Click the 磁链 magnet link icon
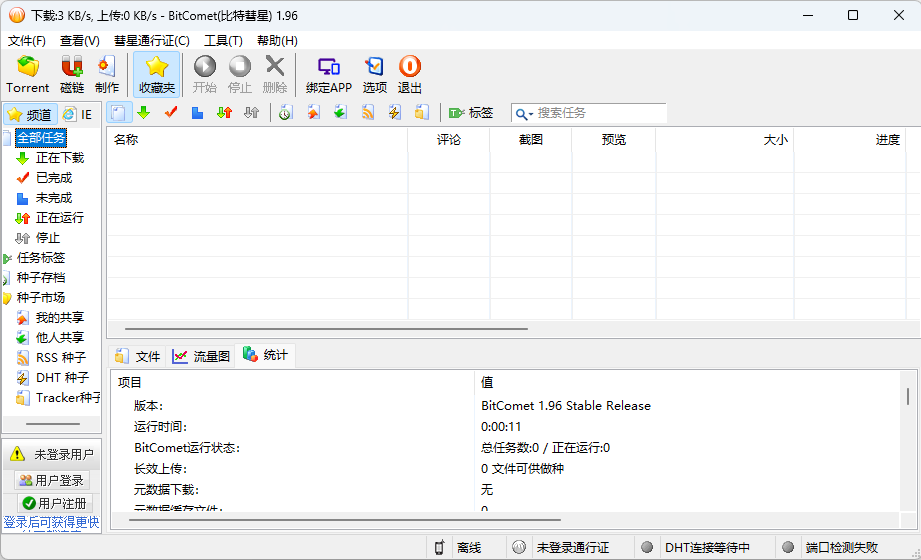 pos(72,68)
